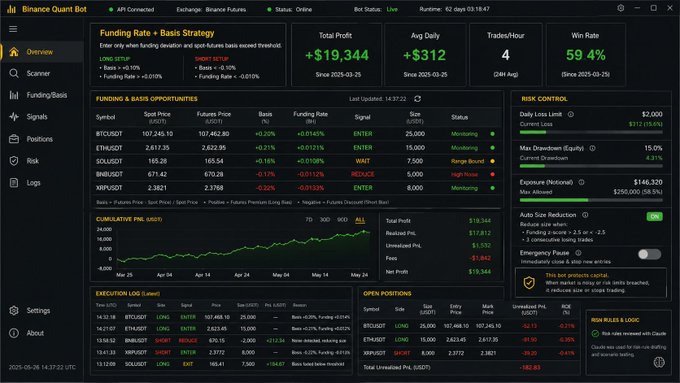This screenshot has width=680, height=383.
Task: Open the Scanner menu item
Action: pos(42,73)
